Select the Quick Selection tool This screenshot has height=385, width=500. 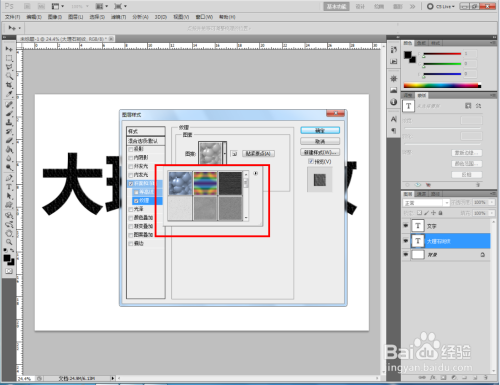tap(9, 76)
